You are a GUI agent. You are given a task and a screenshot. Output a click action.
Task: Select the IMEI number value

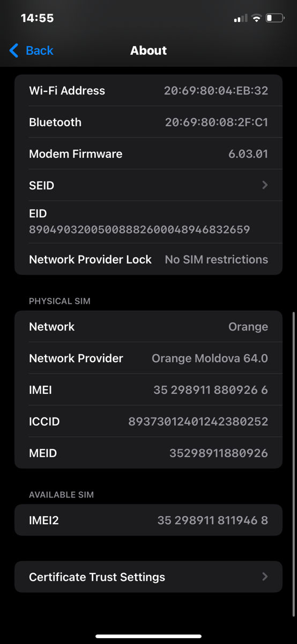click(211, 390)
